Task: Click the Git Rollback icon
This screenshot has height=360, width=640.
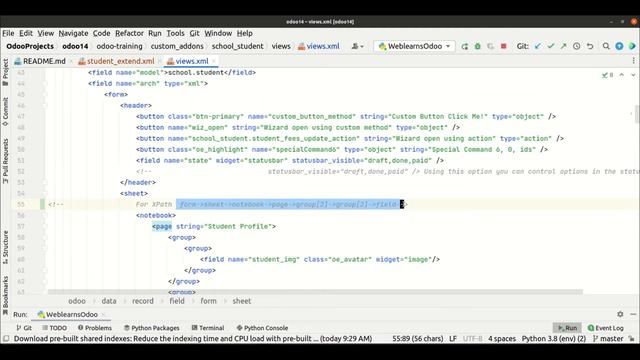Action: [590, 47]
